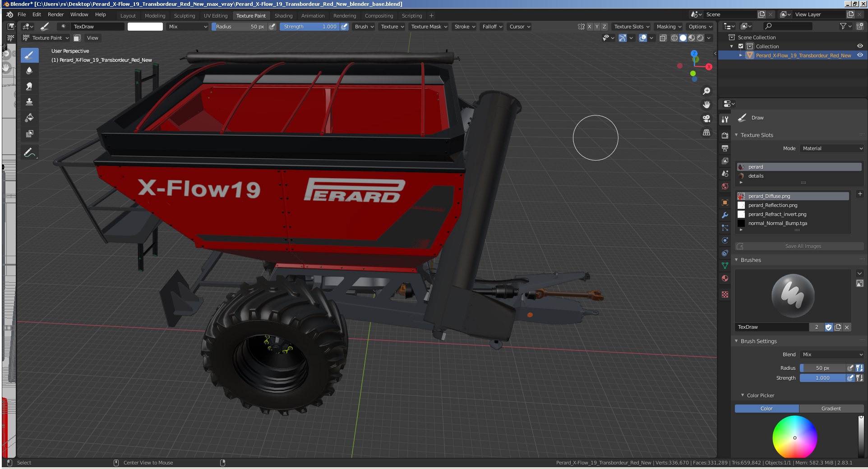Toggle Collection exclude checkbox in outliner

[740, 46]
